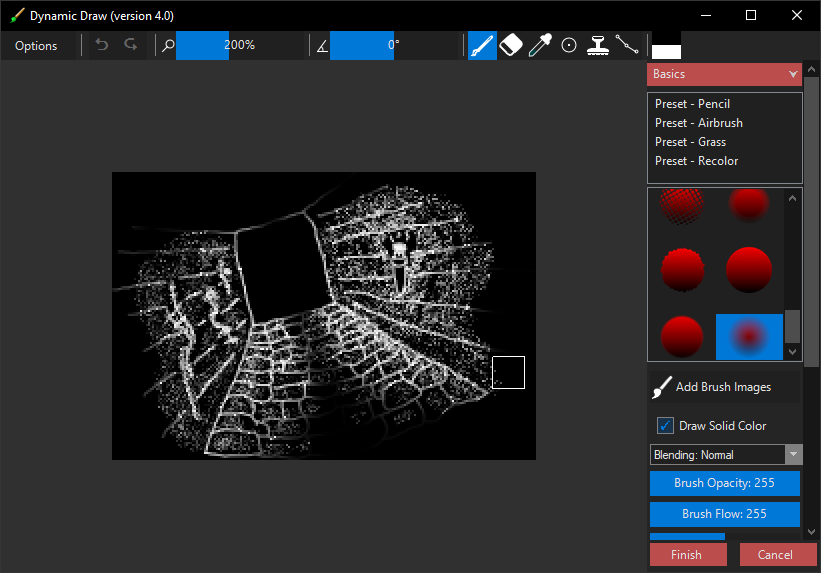Adjust Brush Opacity: 255 slider
The width and height of the screenshot is (821, 573).
pos(725,483)
